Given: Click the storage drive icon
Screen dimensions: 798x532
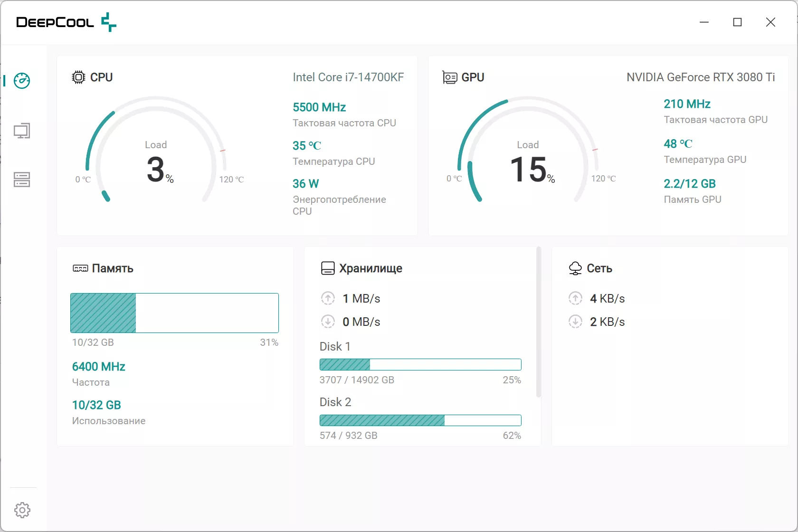Looking at the screenshot, I should [x=328, y=268].
